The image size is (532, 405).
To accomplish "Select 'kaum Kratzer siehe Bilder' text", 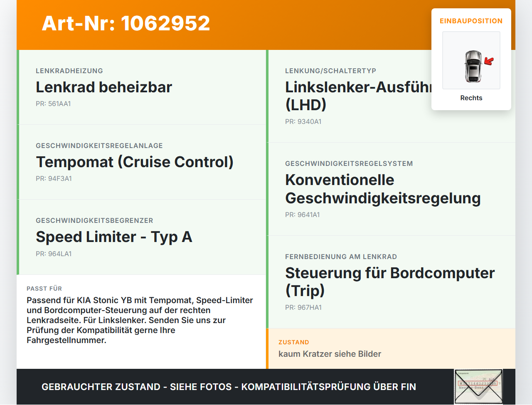I will tap(330, 354).
